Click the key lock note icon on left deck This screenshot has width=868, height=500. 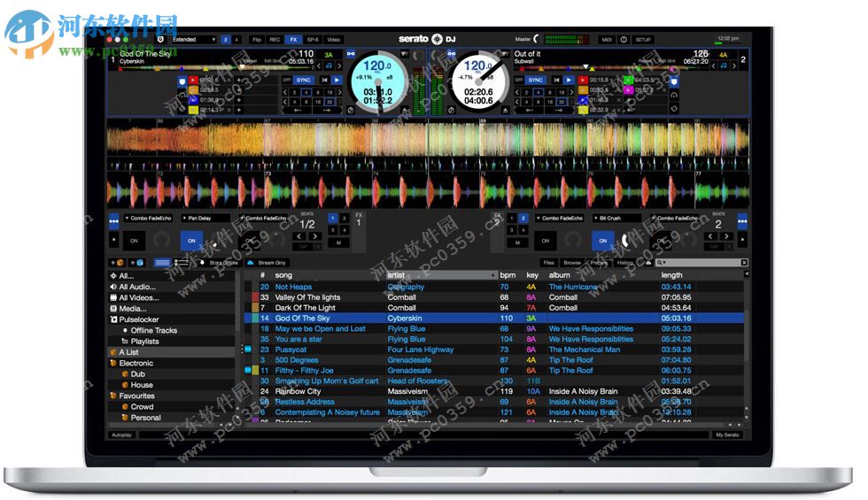tap(329, 65)
